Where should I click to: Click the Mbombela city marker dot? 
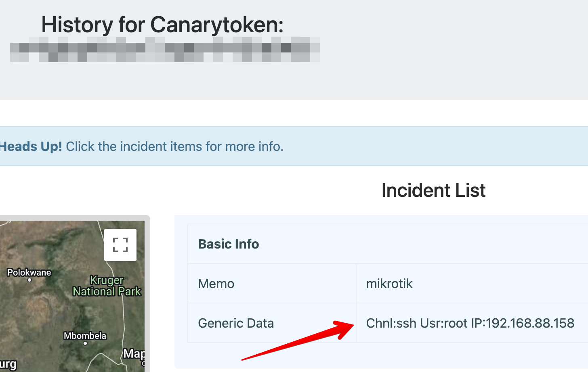coord(85,343)
